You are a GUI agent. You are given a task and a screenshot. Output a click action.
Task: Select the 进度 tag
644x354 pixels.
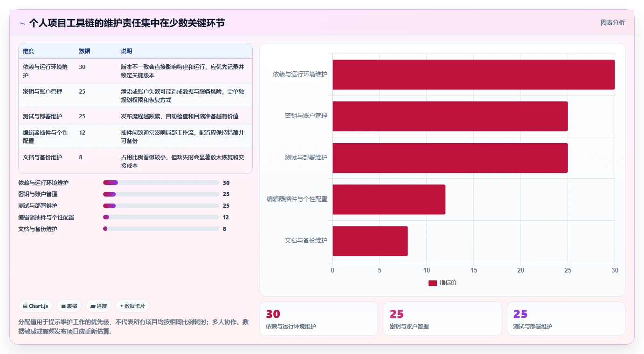point(98,306)
